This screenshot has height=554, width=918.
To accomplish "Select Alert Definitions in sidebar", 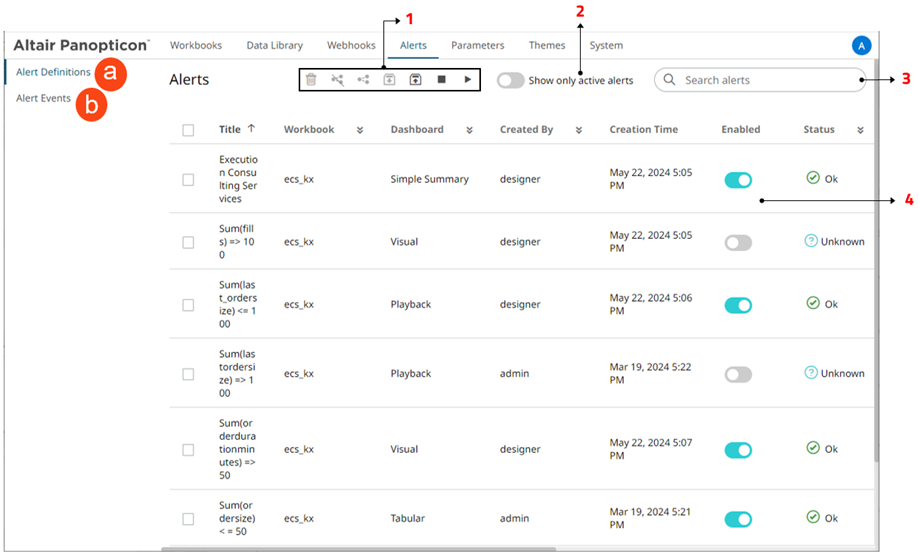I will [x=53, y=71].
